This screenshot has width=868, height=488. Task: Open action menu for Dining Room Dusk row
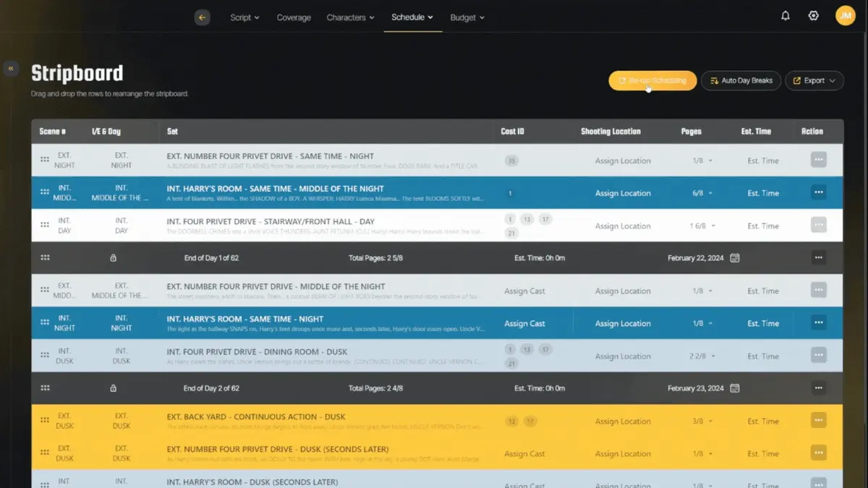[x=819, y=355]
